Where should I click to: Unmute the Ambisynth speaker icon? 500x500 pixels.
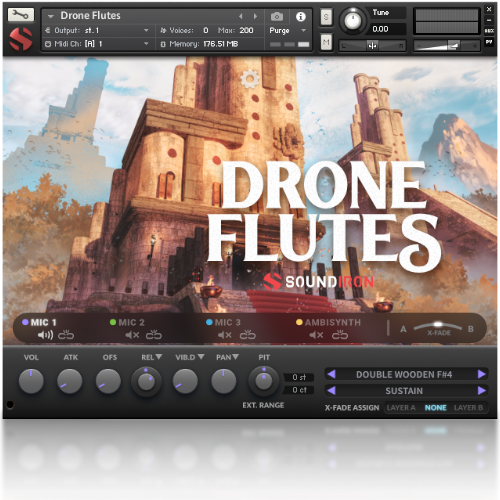pos(316,335)
